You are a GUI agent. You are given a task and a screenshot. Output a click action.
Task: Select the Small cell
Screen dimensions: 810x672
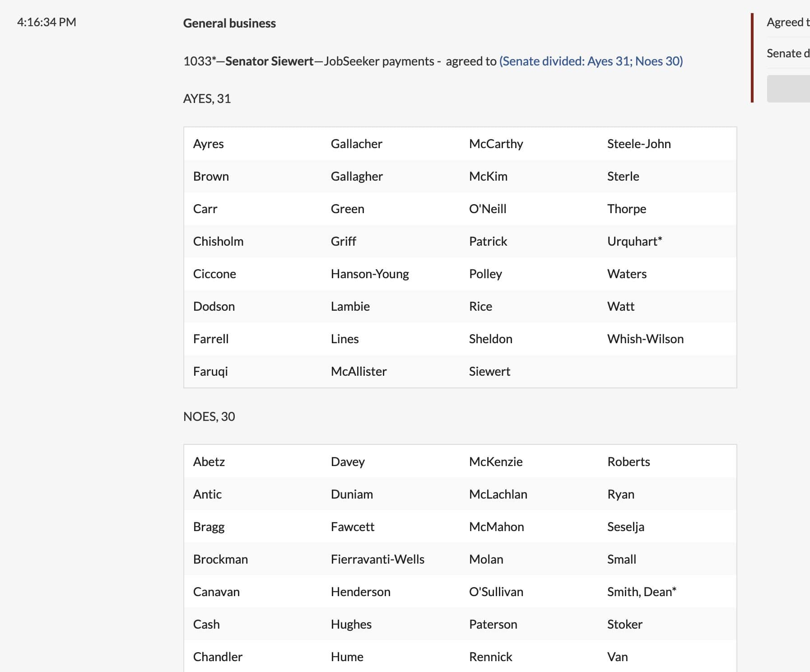[x=667, y=559]
